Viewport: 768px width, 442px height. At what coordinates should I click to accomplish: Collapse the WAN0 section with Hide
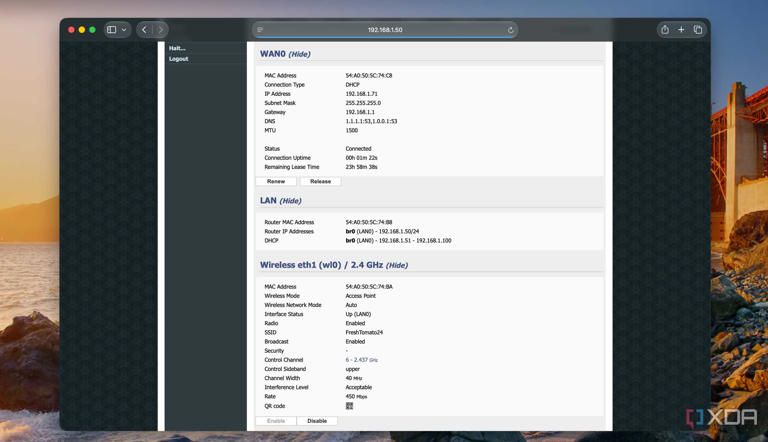coord(299,54)
